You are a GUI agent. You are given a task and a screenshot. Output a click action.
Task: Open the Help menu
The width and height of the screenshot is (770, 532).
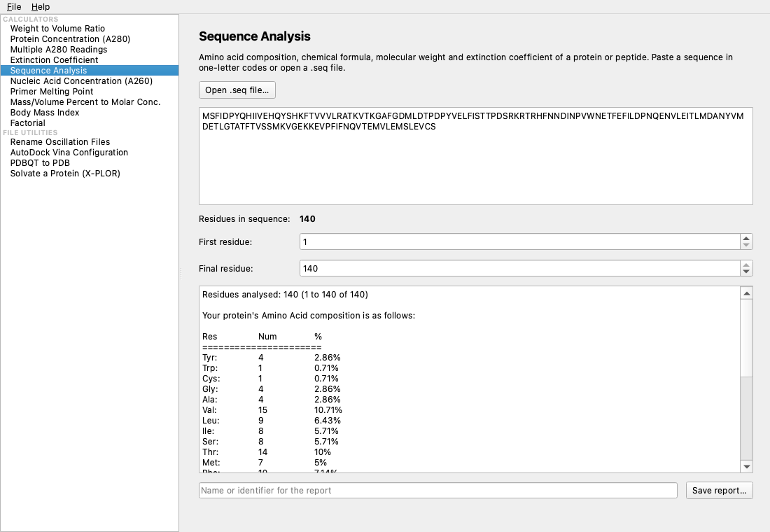(41, 7)
